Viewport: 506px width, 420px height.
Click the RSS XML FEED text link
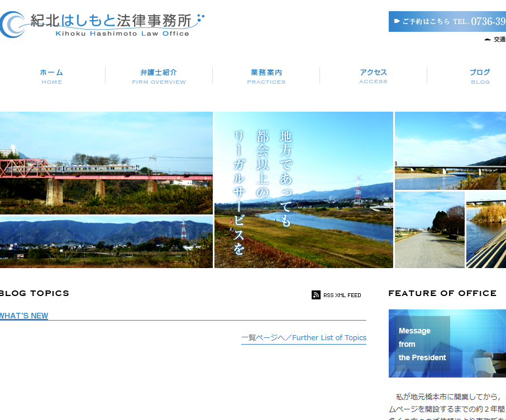click(342, 295)
